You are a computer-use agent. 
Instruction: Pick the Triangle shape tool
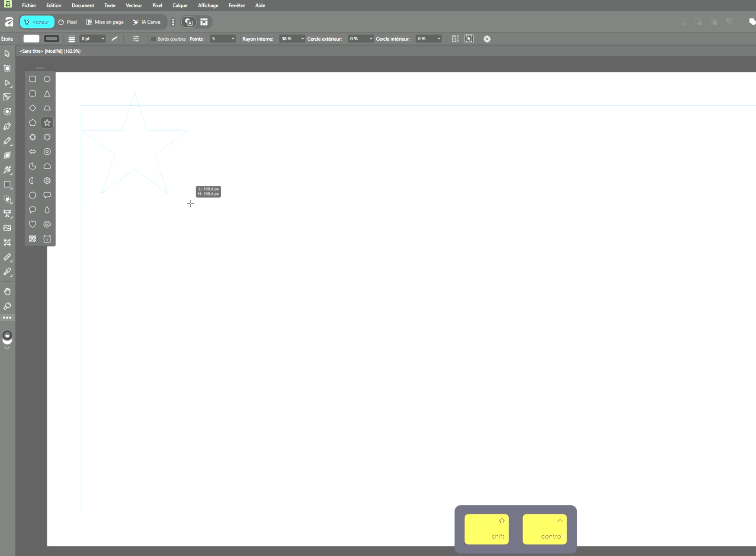coord(47,94)
